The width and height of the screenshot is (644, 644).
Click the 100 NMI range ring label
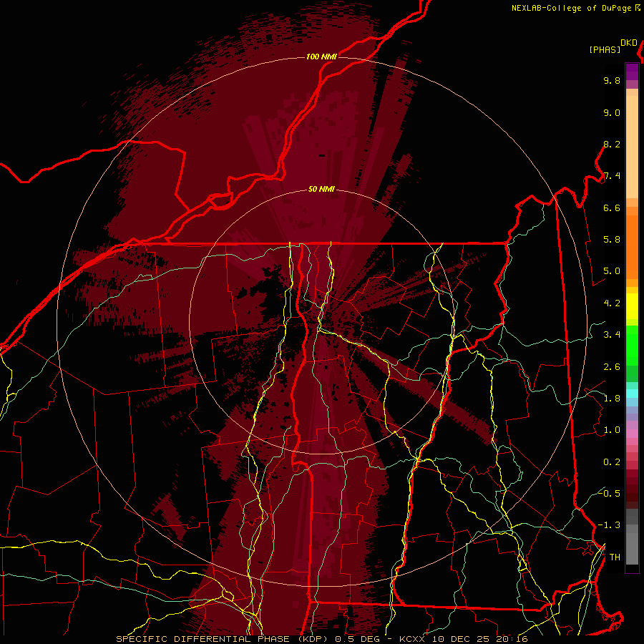tap(321, 57)
